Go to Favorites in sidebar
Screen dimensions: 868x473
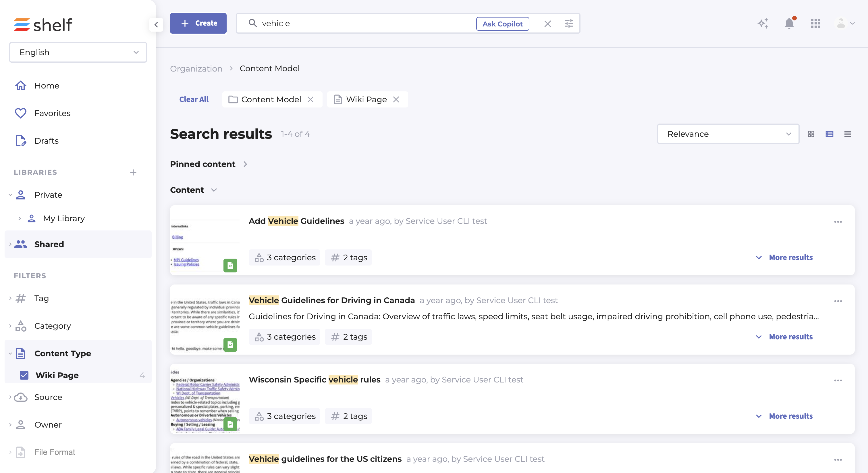[x=52, y=113]
